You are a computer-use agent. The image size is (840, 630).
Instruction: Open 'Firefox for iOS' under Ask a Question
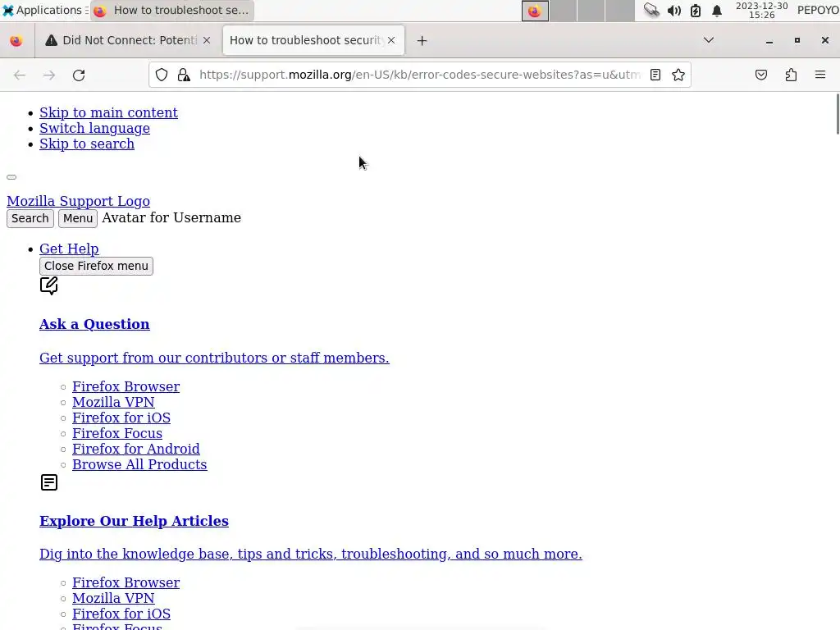tap(121, 418)
